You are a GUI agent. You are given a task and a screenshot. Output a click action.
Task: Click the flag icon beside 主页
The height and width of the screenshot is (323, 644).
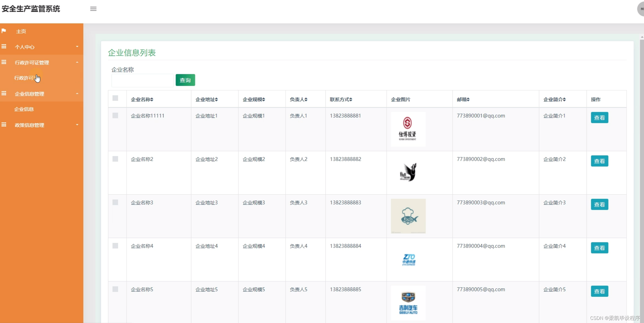click(x=4, y=31)
